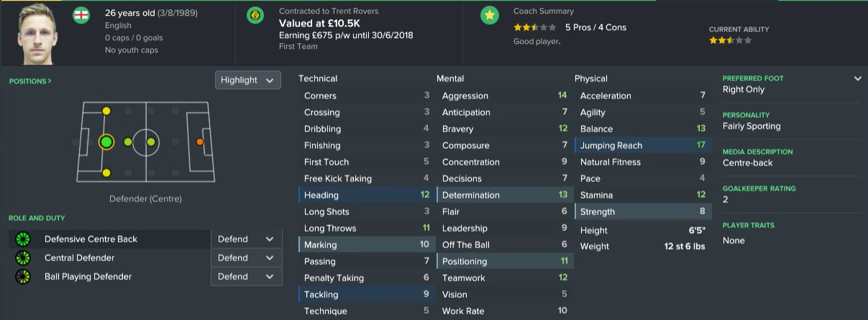Select the orange striker position dot on the pitch
868x320 pixels.
[x=199, y=142]
